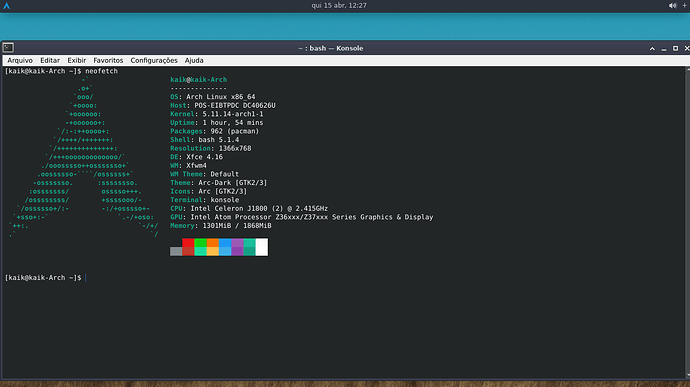This screenshot has width=690, height=387.
Task: Click the 'Kernel: 5.11.14-arch1-1' line
Action: pyautogui.click(x=217, y=114)
